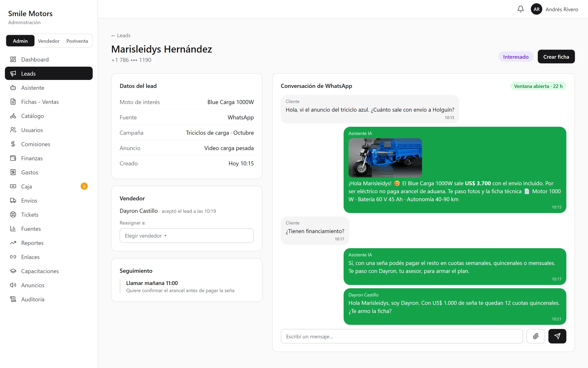This screenshot has width=588, height=368.
Task: Send message with paper plane button
Action: click(557, 336)
